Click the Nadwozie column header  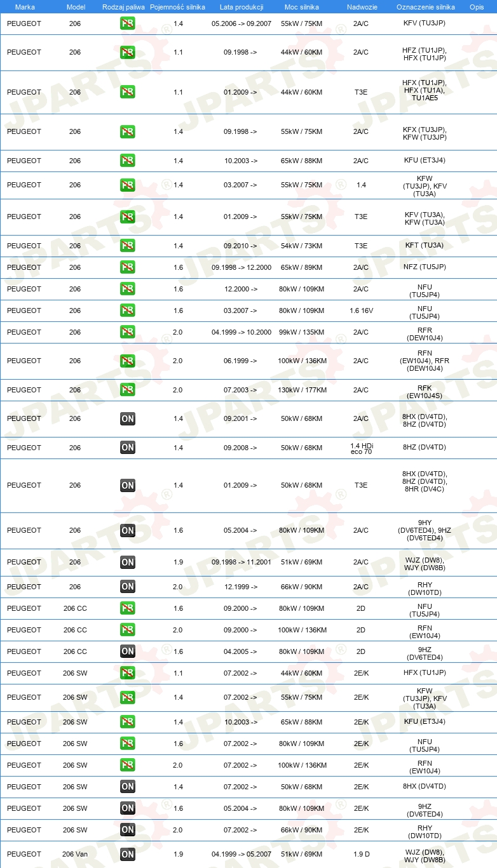(361, 7)
